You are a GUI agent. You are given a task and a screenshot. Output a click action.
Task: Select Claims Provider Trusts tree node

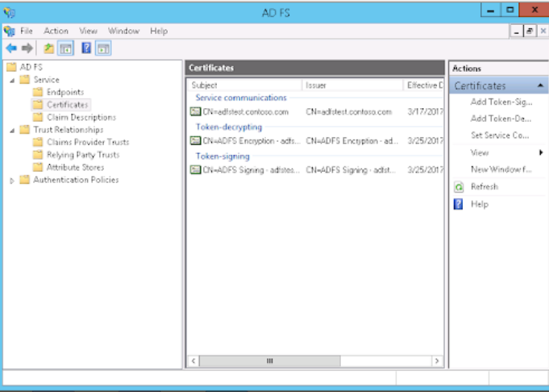tap(88, 142)
